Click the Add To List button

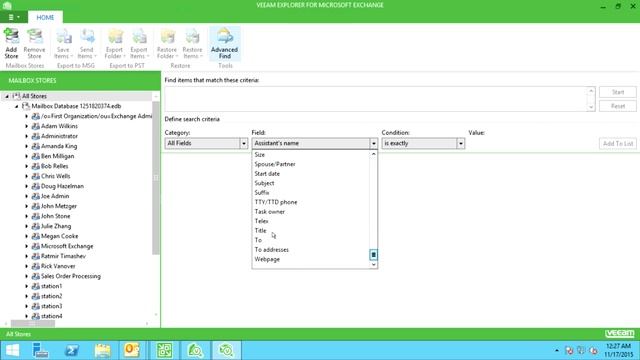pos(618,144)
